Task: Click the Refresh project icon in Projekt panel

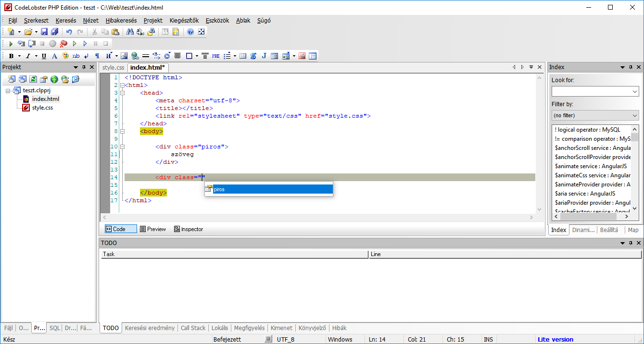Action: [33, 79]
